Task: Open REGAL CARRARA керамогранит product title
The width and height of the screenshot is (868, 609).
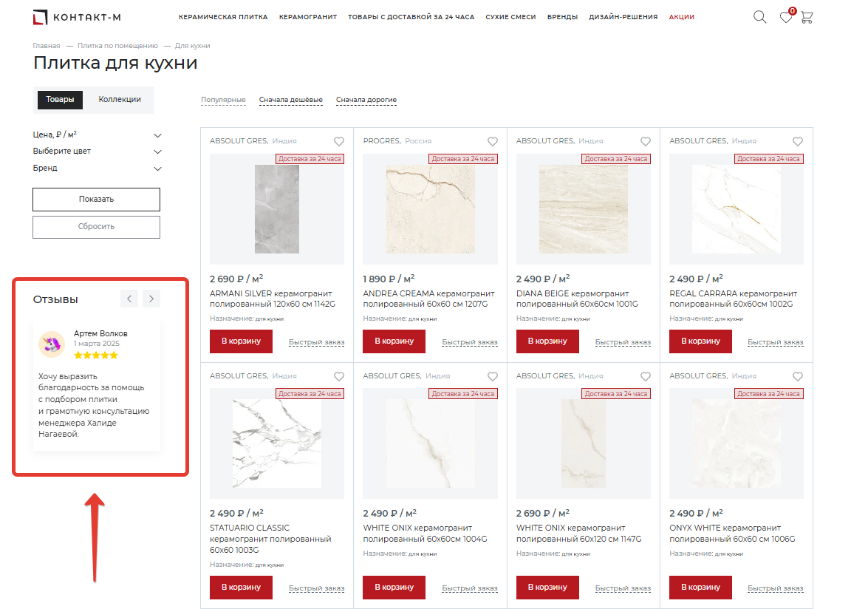Action: coord(734,299)
